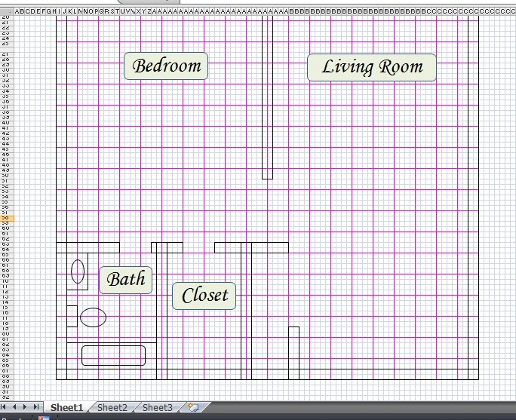Select the Bath label box
Image resolution: width=516 pixels, height=420 pixels.
tap(126, 280)
